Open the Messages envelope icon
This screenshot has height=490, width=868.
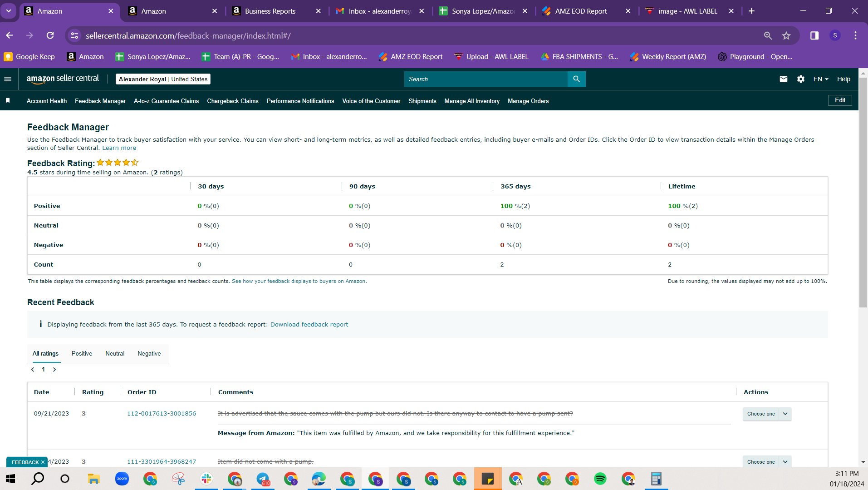click(x=784, y=79)
